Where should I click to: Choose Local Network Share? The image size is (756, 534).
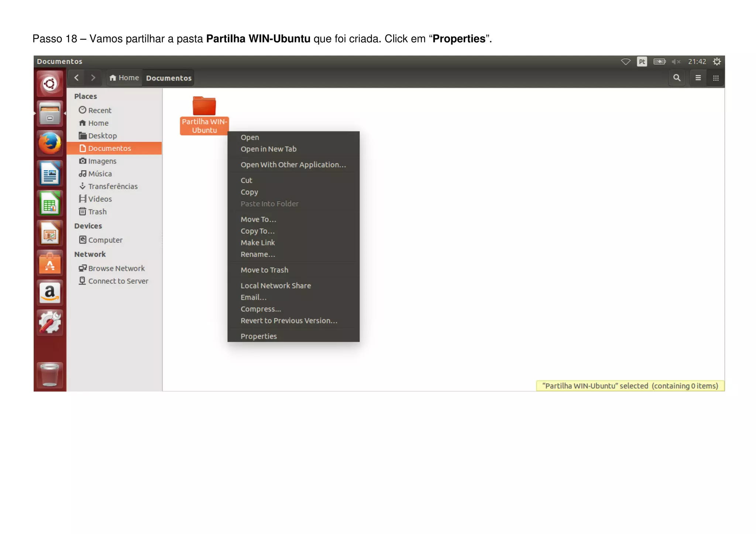293,286
